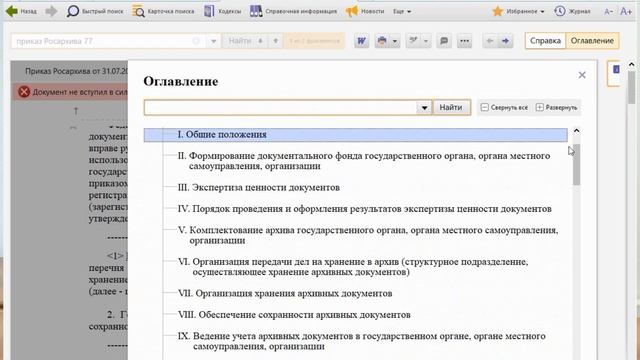This screenshot has width=640, height=360.
Task: Open Быстрый поиск
Action: point(95,11)
